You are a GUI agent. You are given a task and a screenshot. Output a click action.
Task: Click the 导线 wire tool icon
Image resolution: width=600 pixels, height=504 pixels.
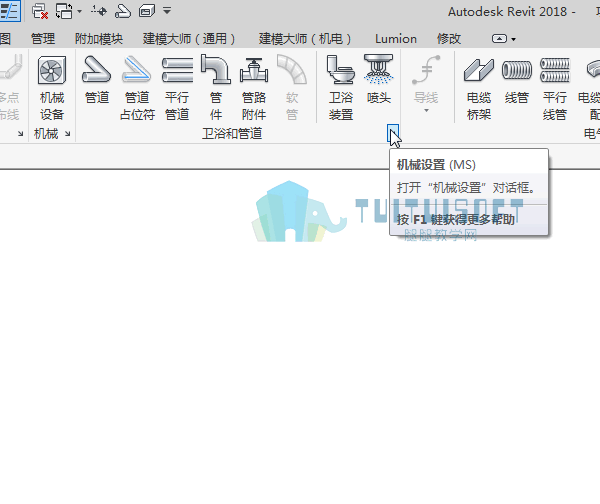[426, 70]
